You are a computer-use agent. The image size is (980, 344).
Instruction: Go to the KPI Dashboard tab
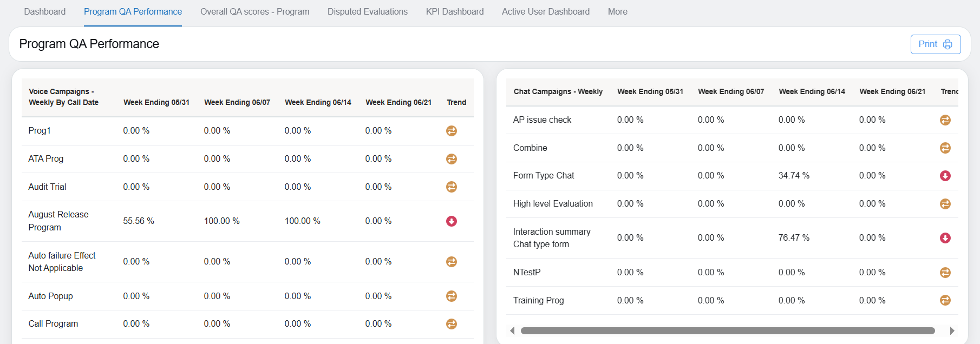454,12
